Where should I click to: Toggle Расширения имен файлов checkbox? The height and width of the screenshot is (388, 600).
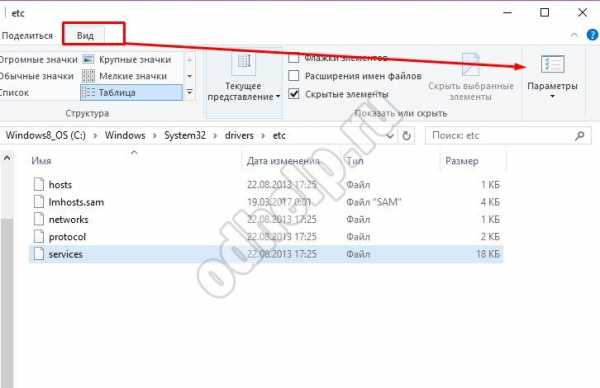coord(293,76)
